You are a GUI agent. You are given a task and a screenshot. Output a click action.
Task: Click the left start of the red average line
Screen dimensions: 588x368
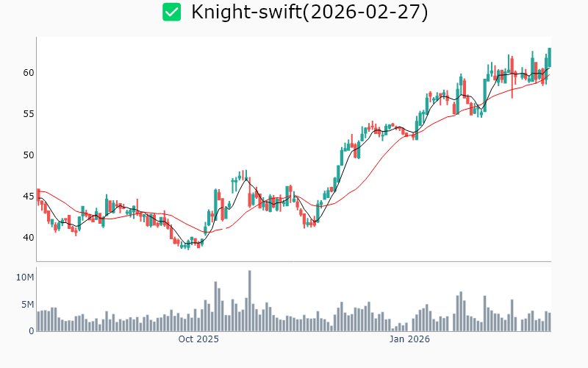[x=38, y=190]
